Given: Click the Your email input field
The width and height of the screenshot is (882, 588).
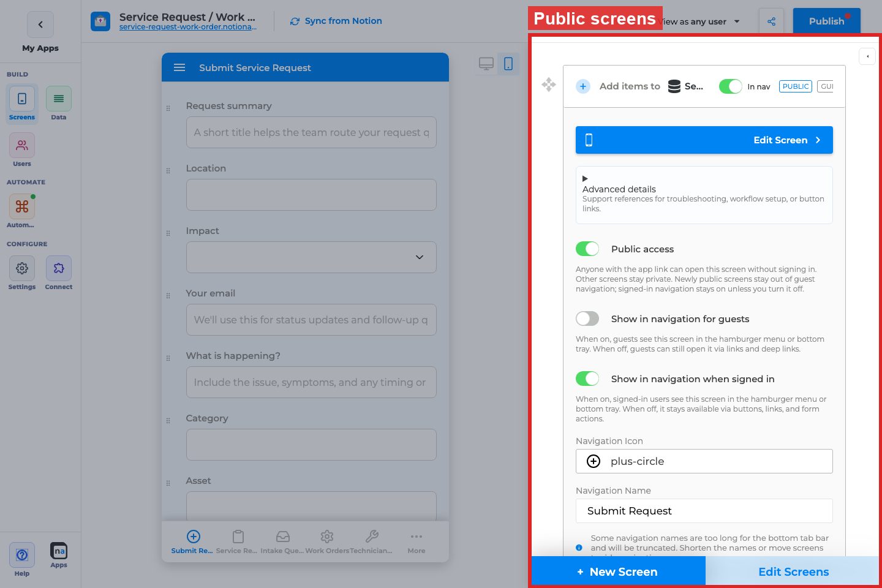Looking at the screenshot, I should click(311, 320).
